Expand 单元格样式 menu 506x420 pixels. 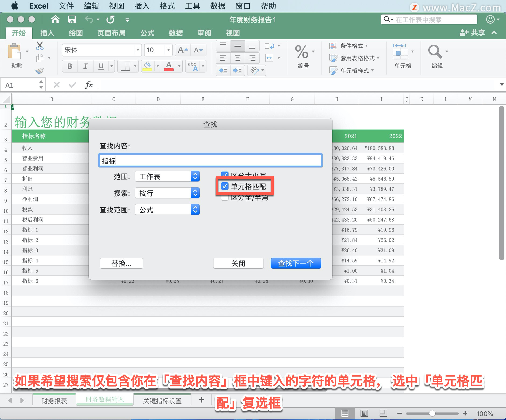click(x=352, y=70)
